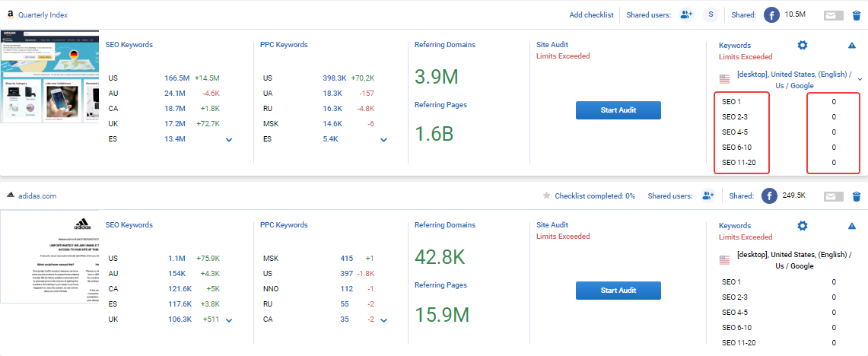This screenshot has width=868, height=356.
Task: Click the checklist star icon for adidas.com
Action: coord(546,195)
